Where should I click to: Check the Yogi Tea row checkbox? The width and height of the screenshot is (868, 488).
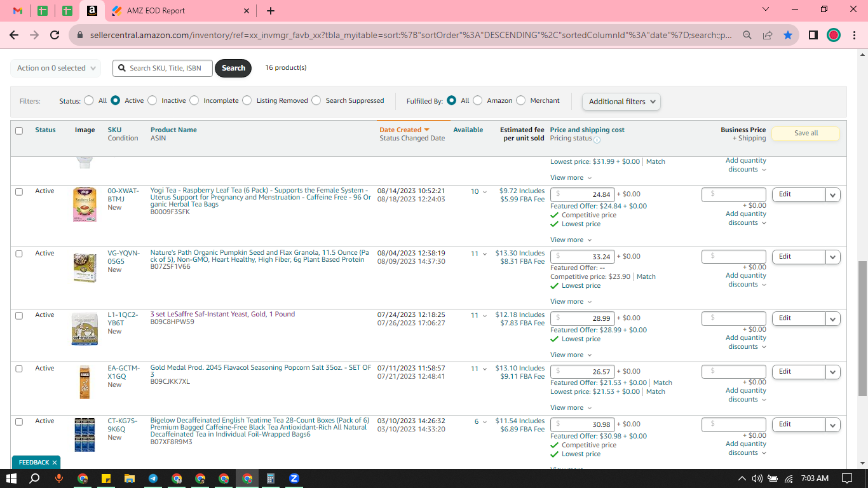[x=19, y=192]
